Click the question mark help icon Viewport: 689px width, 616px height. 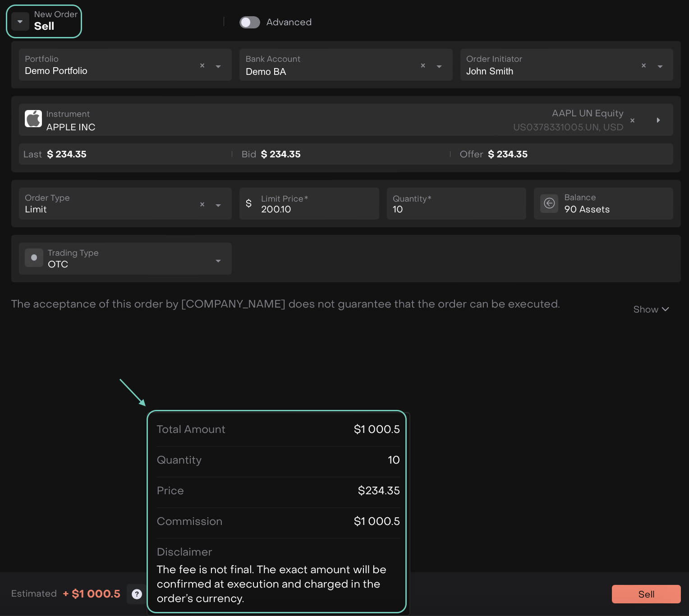[x=137, y=594]
